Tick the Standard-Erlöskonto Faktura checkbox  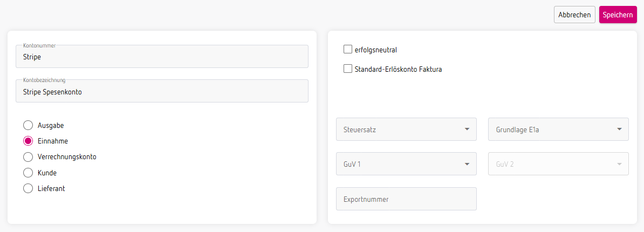pos(348,69)
